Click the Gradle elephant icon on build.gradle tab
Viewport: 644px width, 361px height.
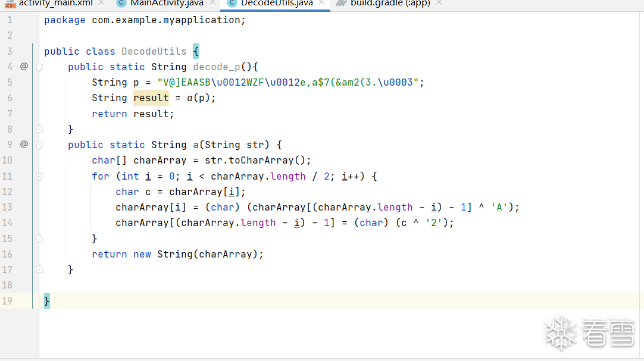[341, 4]
